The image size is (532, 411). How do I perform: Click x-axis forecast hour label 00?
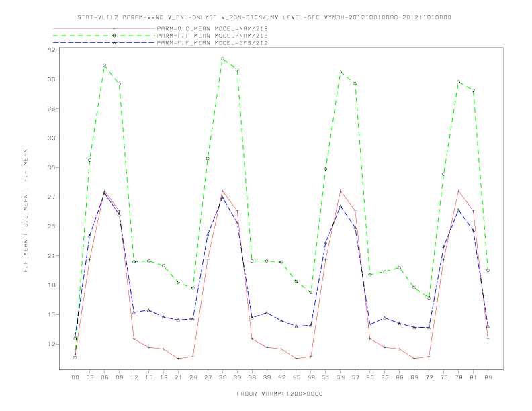(x=75, y=377)
